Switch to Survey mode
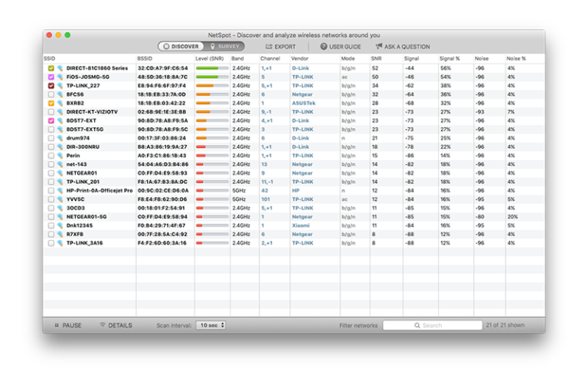Image resolution: width=588 pixels, height=368 pixels. [x=224, y=47]
